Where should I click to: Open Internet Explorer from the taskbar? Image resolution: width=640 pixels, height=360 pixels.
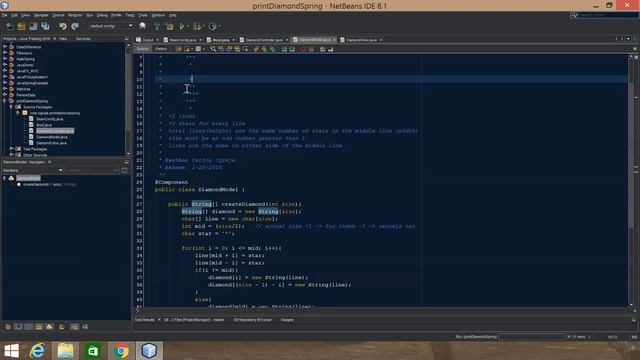[x=38, y=351]
